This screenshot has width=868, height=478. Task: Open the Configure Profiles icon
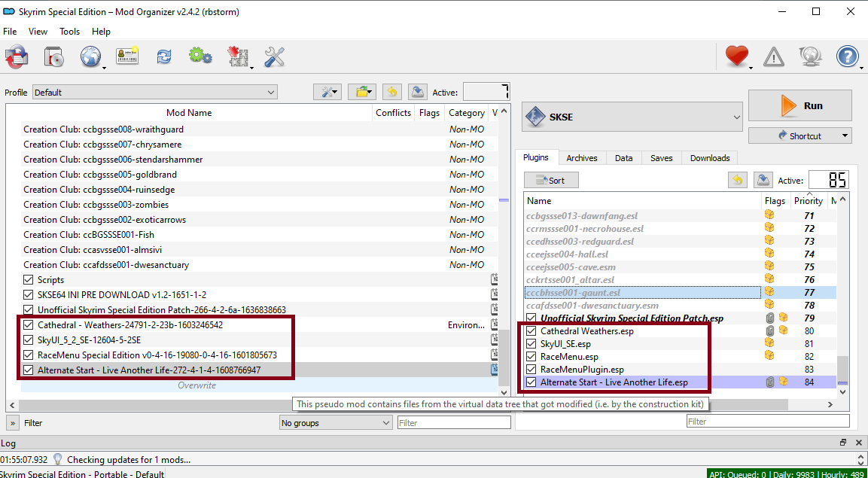[127, 56]
